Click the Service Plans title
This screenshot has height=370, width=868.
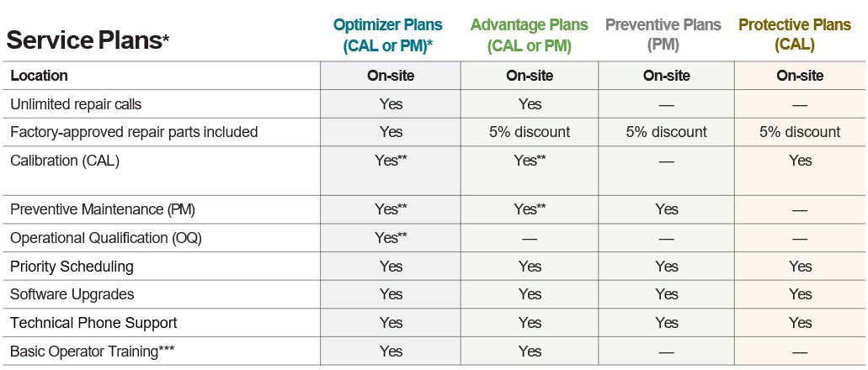coord(88,41)
